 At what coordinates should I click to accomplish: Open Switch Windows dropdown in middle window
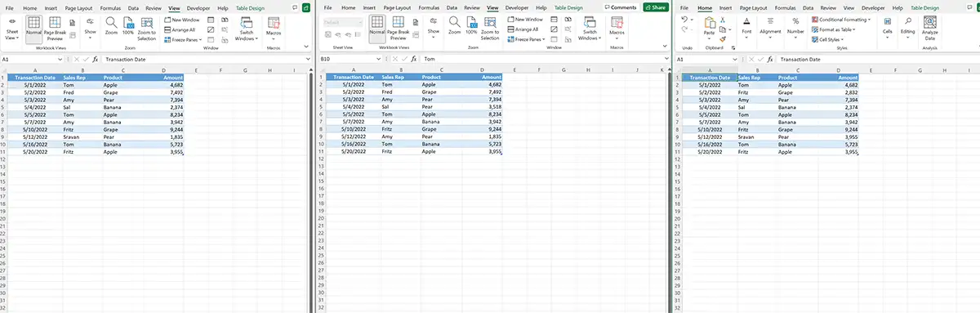point(590,29)
